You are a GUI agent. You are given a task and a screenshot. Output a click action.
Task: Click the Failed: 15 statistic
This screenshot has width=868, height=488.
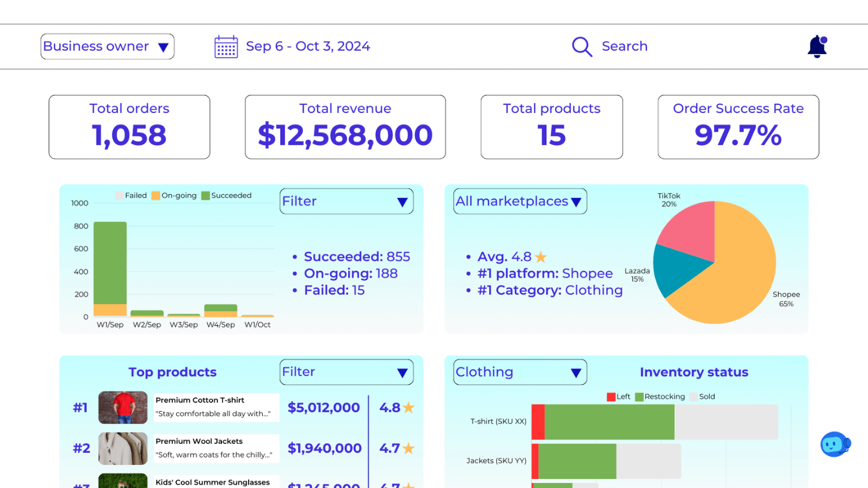tap(335, 290)
